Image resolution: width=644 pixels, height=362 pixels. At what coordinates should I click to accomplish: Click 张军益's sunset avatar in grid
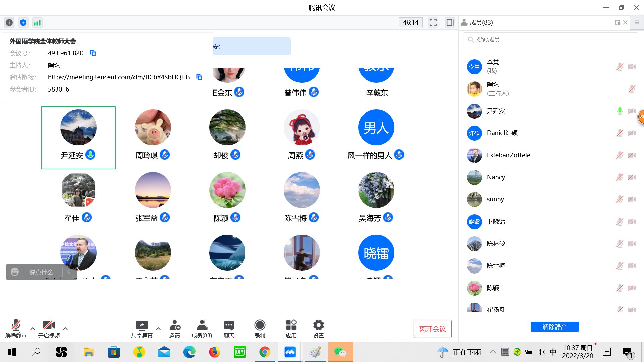pyautogui.click(x=153, y=190)
